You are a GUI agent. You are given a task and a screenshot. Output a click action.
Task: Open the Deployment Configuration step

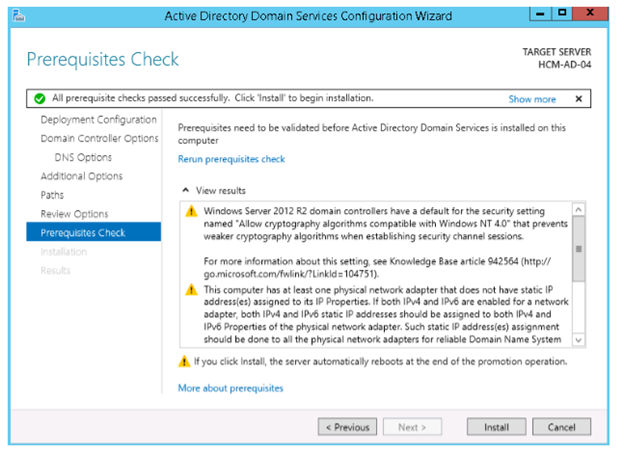click(97, 120)
